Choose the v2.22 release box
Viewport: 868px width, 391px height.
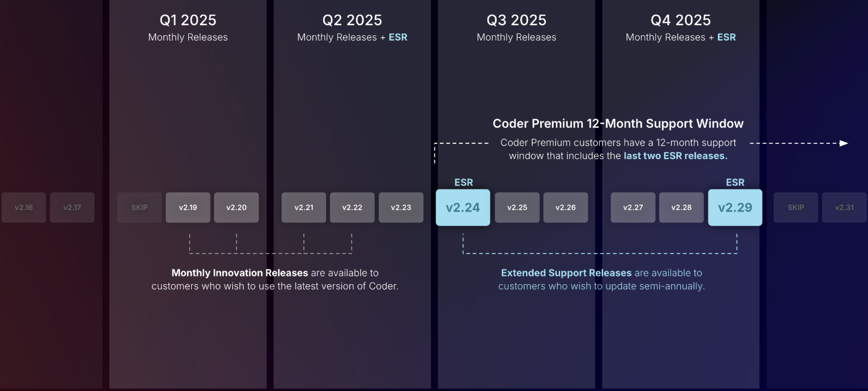tap(352, 207)
